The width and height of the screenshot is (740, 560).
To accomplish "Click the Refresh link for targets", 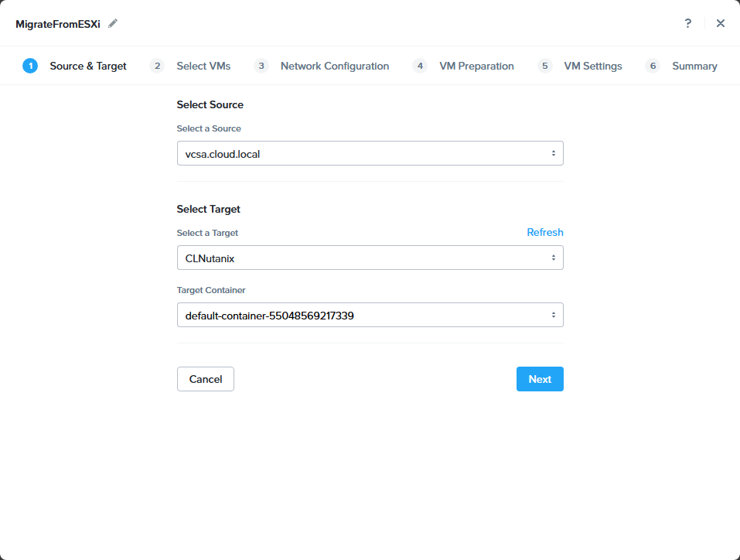I will 544,232.
